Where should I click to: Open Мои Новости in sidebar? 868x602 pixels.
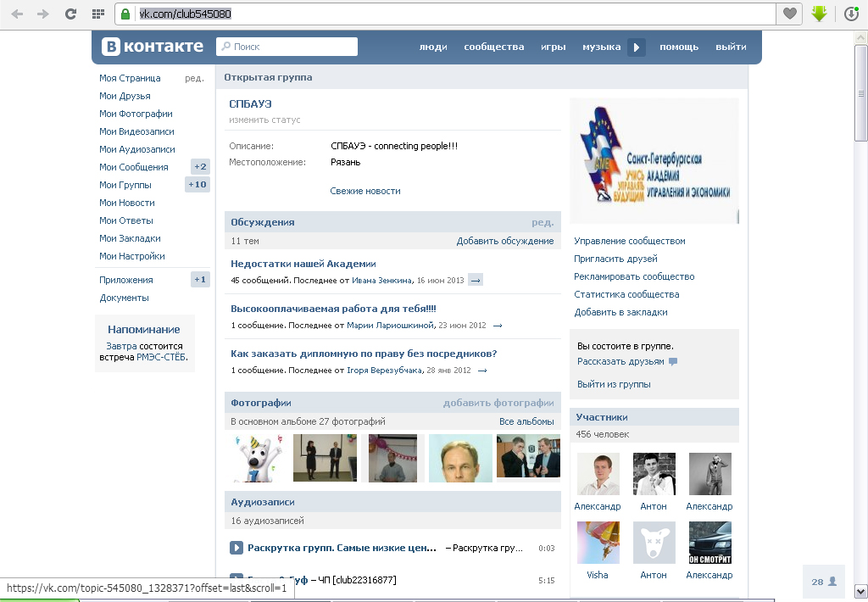(x=127, y=203)
